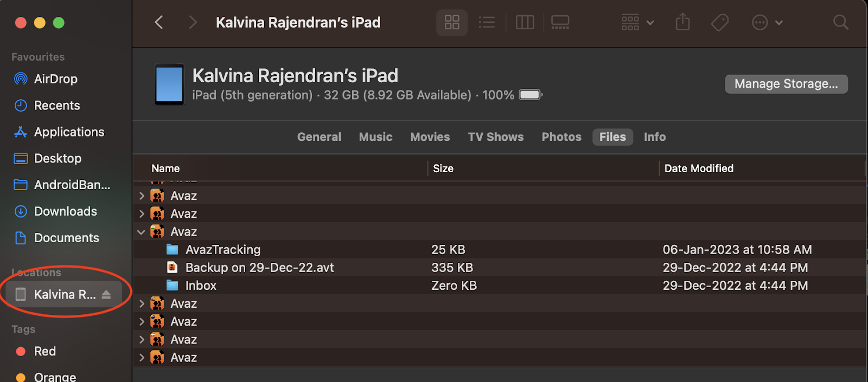Click the 335 KB size cell
This screenshot has height=382, width=868.
[x=452, y=268]
